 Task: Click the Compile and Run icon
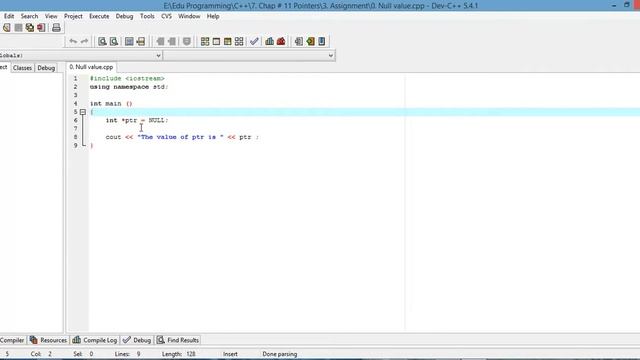(x=228, y=41)
